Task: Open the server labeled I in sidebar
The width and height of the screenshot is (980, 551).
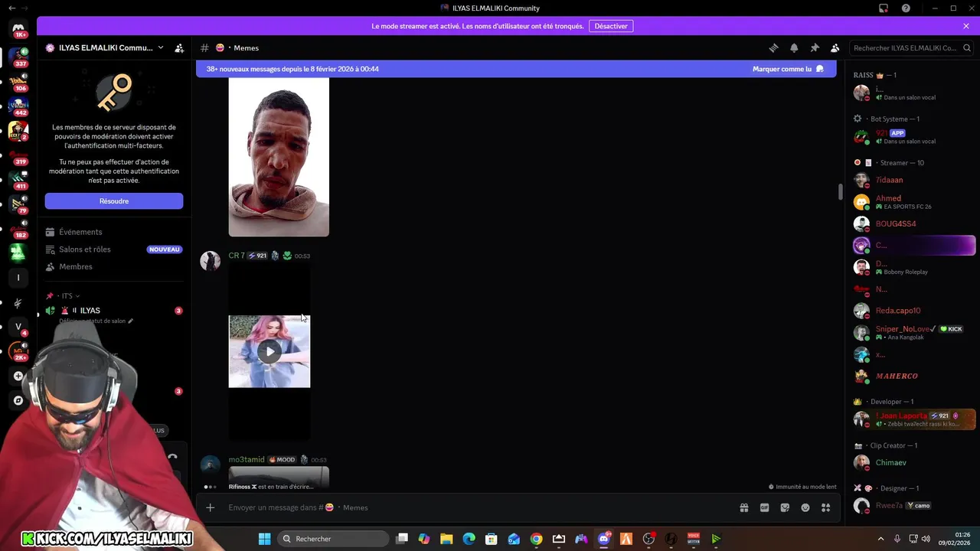Action: pyautogui.click(x=18, y=277)
